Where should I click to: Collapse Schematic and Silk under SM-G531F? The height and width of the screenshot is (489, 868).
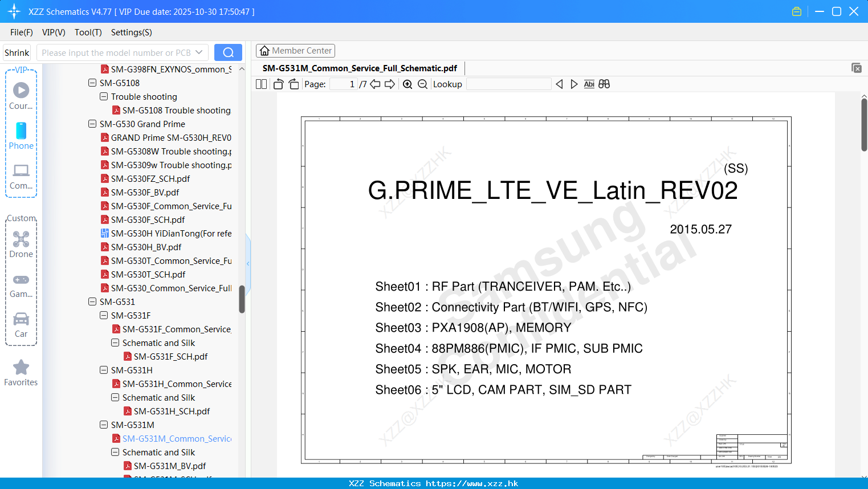click(x=115, y=343)
